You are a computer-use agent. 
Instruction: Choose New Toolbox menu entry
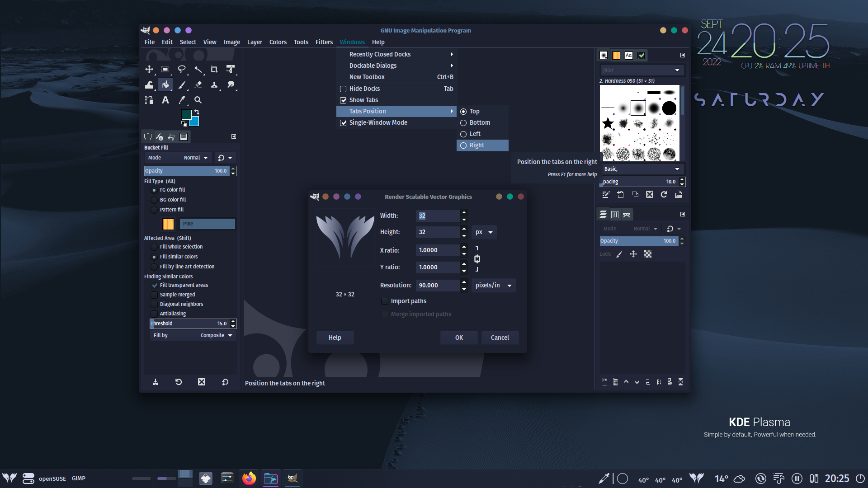(x=396, y=77)
